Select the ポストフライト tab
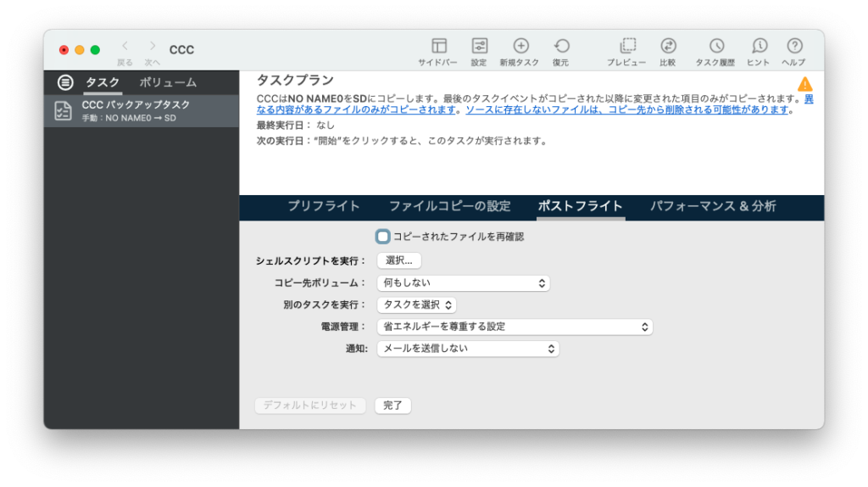868x487 pixels. (580, 207)
